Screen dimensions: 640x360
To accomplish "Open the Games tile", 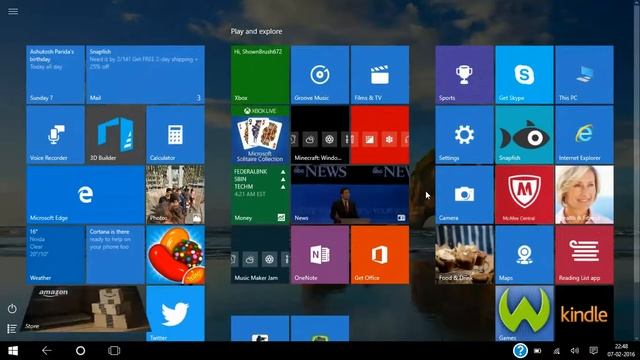I will point(524,313).
